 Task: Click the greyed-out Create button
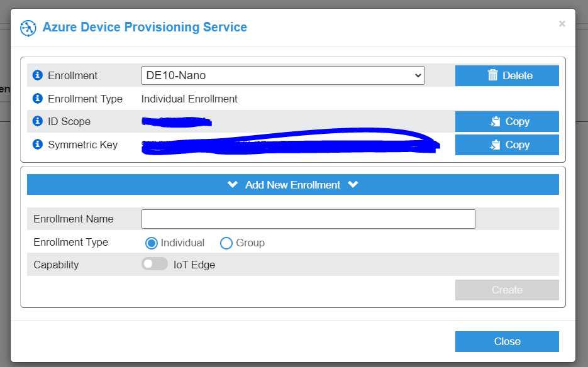pos(507,290)
